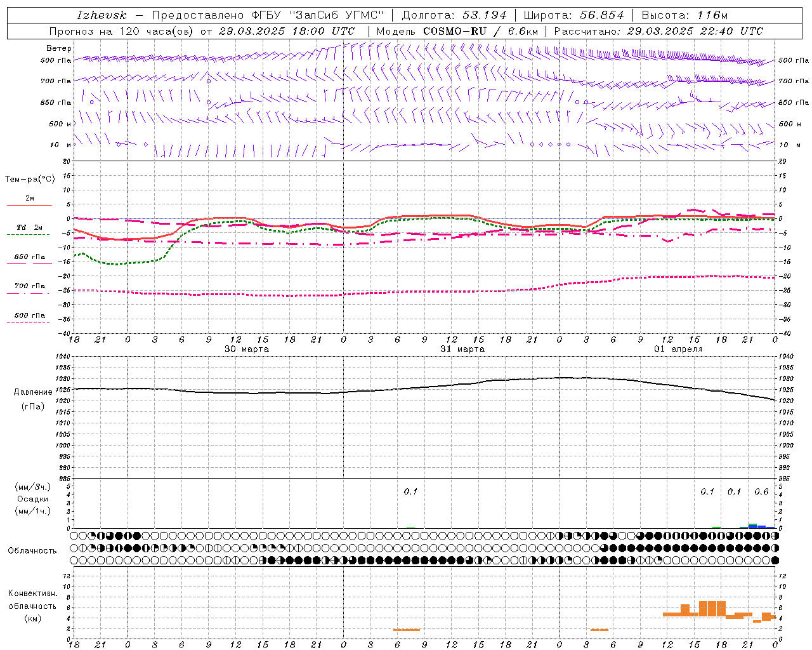Click the "Широта: 56.854" header field

pos(573,15)
